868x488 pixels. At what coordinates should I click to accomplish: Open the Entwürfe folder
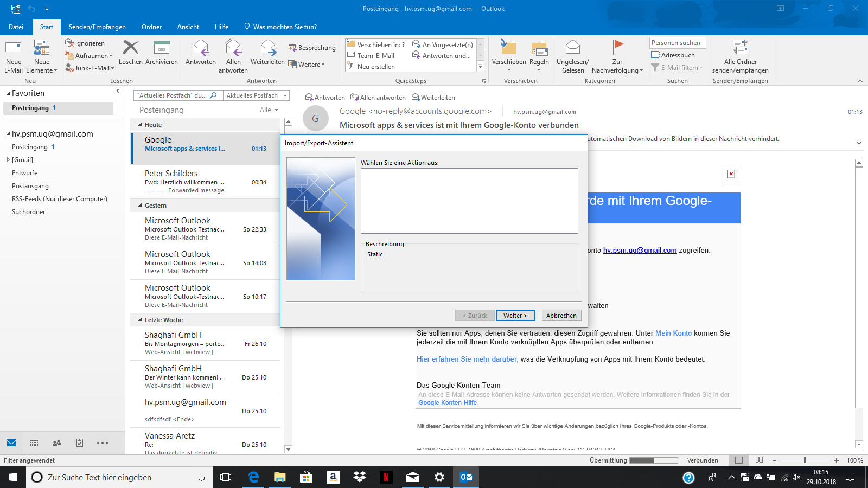[25, 173]
